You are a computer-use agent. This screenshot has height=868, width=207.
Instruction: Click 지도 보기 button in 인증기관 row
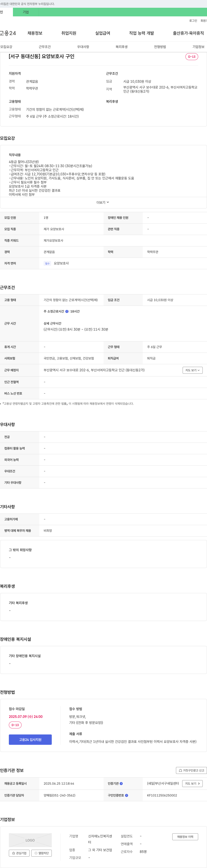point(193,783)
